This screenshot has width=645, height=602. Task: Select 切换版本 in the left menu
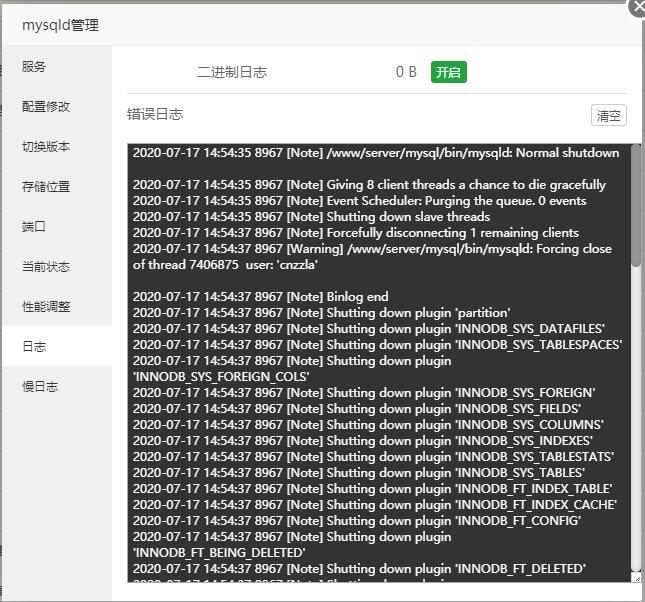point(46,147)
